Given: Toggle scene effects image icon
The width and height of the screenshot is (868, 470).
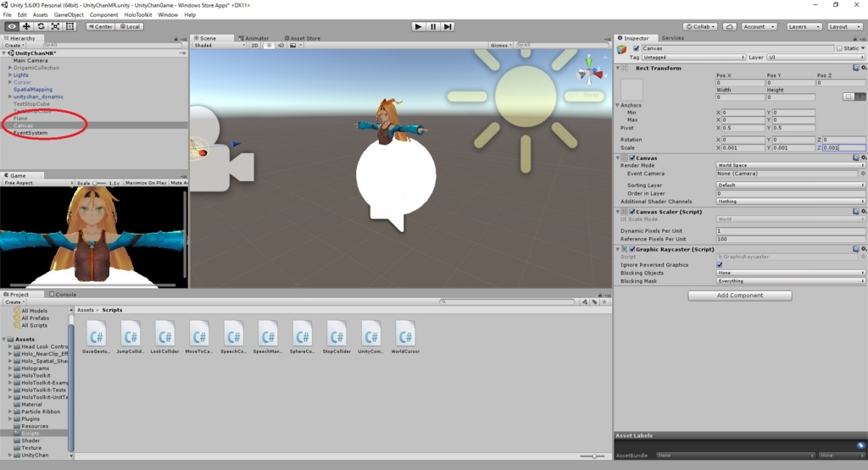Looking at the screenshot, I should [x=292, y=46].
